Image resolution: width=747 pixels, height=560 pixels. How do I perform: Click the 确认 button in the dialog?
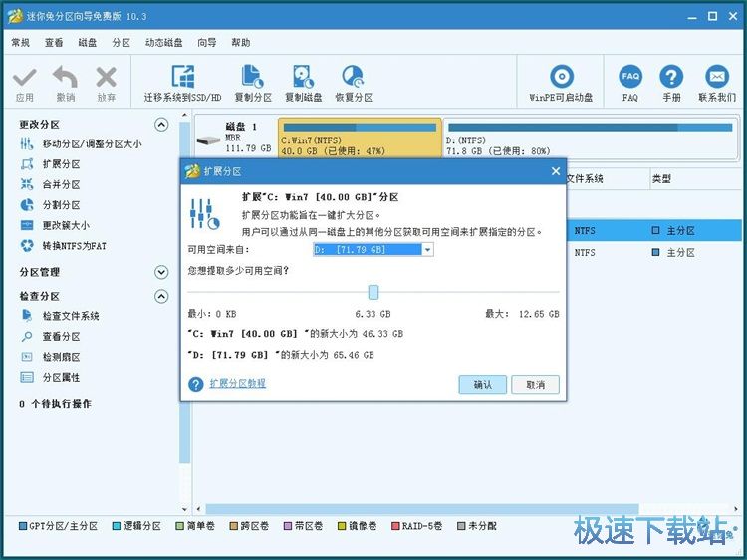483,385
